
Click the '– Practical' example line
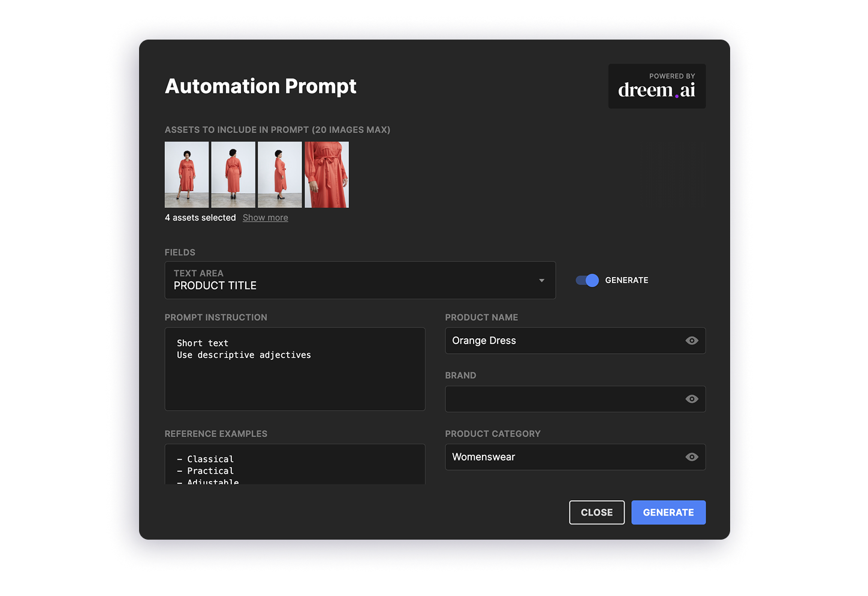tap(205, 471)
